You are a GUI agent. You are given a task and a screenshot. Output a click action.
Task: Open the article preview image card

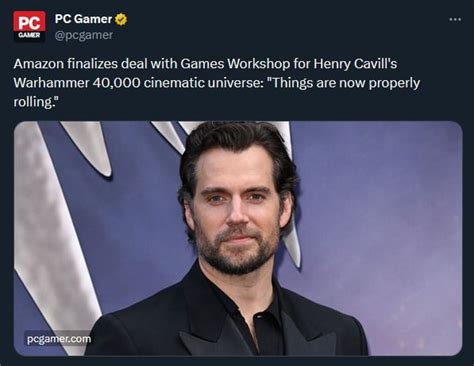coord(238,238)
